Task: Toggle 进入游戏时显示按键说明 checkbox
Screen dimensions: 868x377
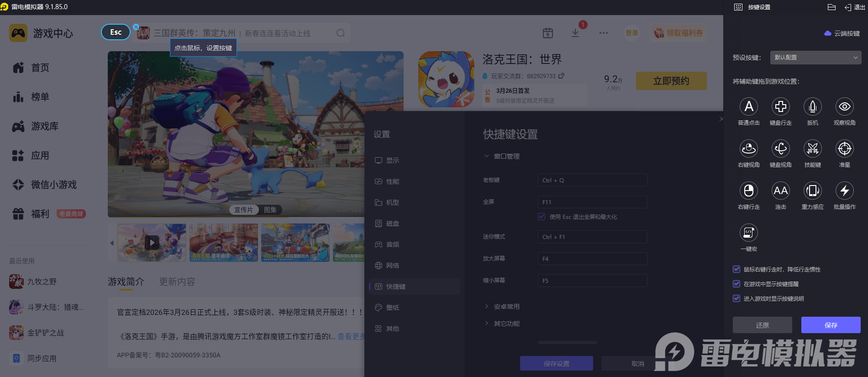Action: tap(736, 298)
